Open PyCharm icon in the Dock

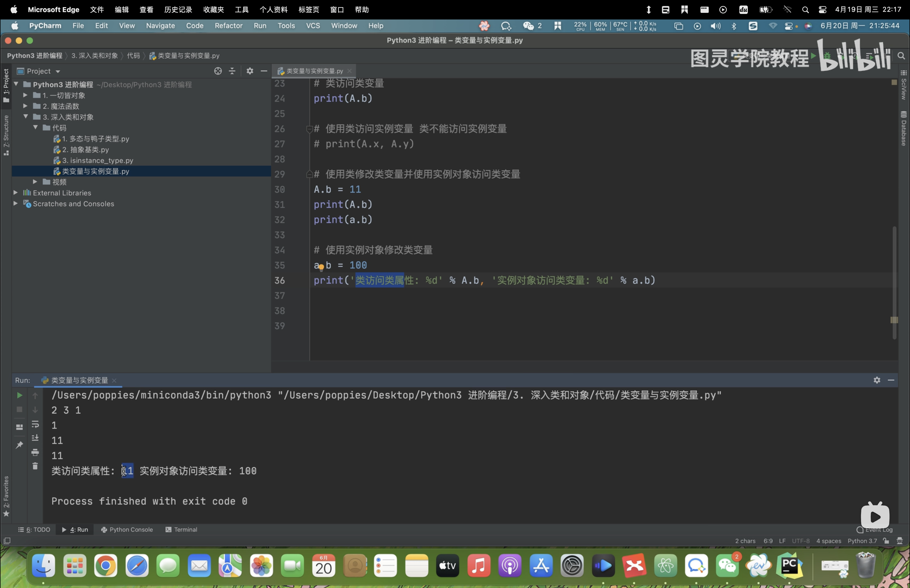click(790, 565)
